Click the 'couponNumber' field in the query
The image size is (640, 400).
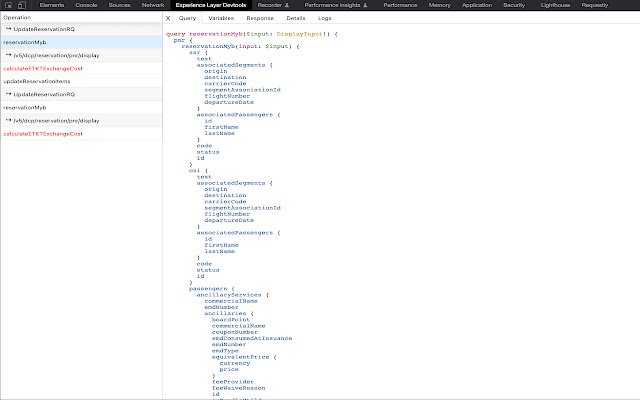click(x=235, y=332)
